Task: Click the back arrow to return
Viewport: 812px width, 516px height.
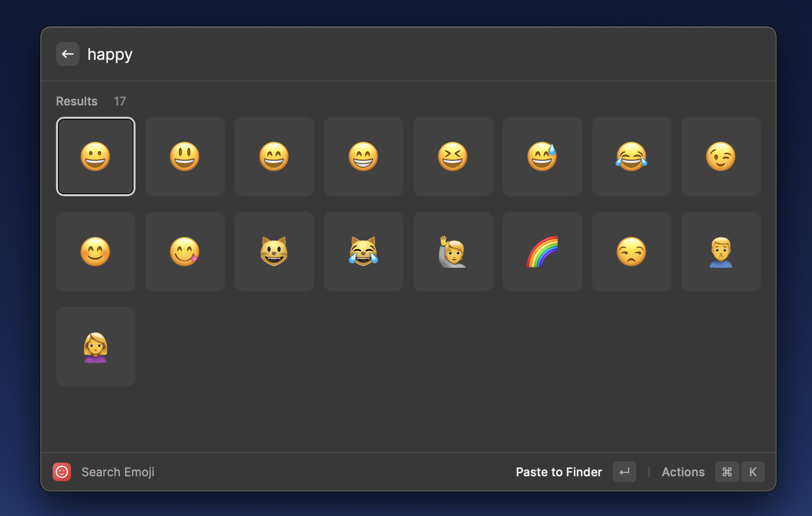Action: tap(68, 54)
